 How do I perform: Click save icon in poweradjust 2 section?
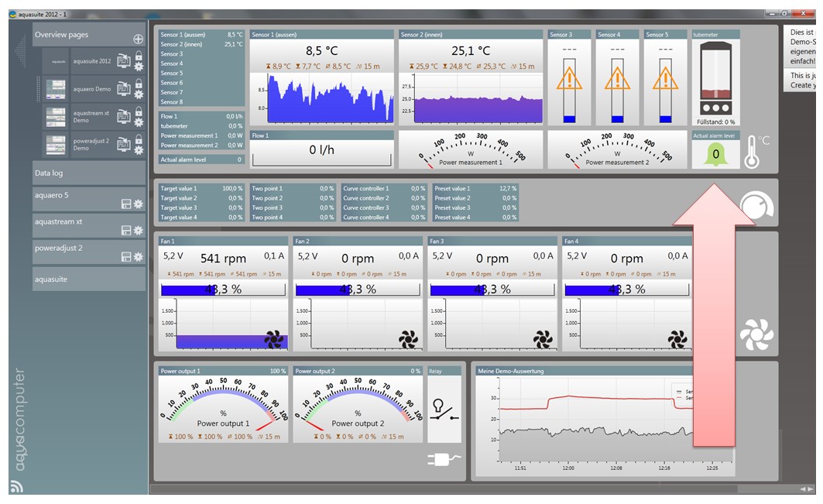126,257
